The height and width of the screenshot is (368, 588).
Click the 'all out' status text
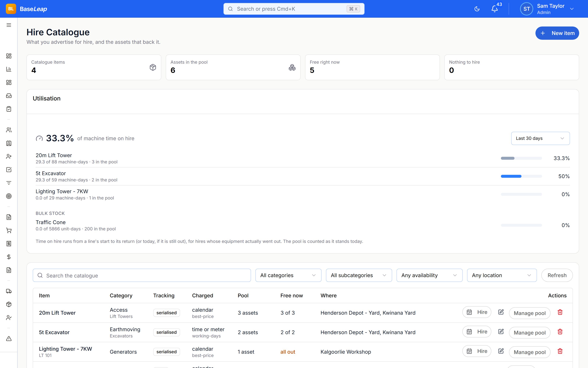click(288, 352)
